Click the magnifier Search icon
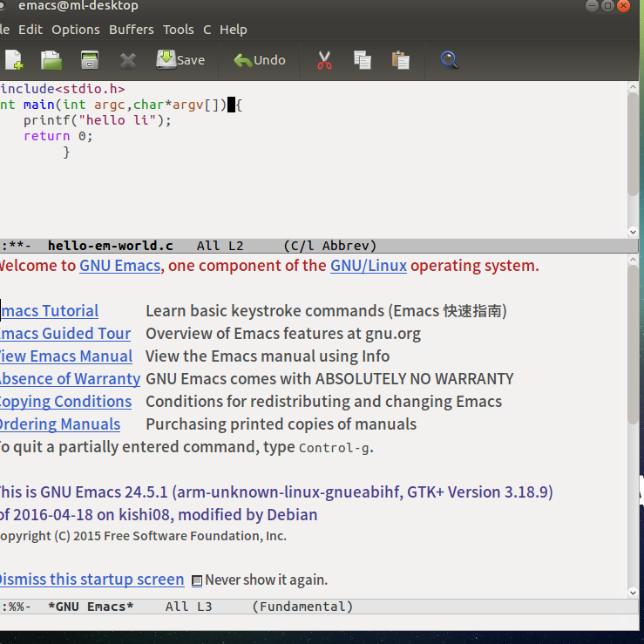The width and height of the screenshot is (644, 644). click(x=449, y=60)
